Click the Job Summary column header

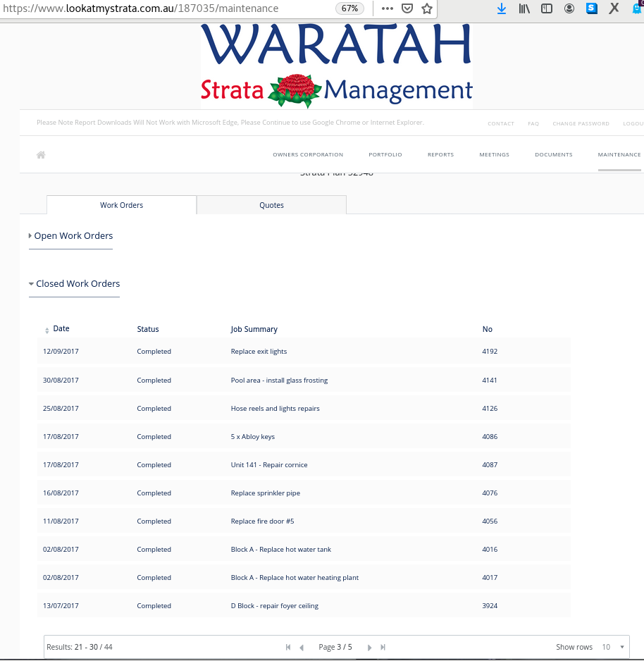pyautogui.click(x=254, y=329)
